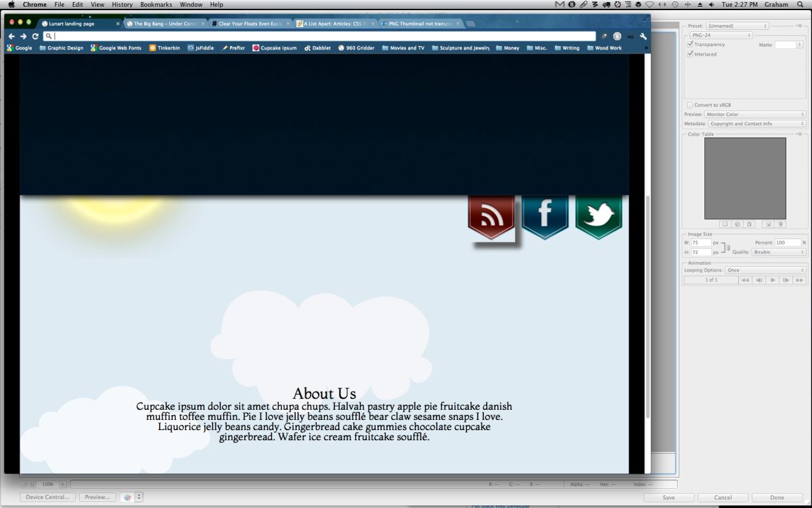
Task: Click the trash icon under the Color Table
Action: (x=780, y=224)
